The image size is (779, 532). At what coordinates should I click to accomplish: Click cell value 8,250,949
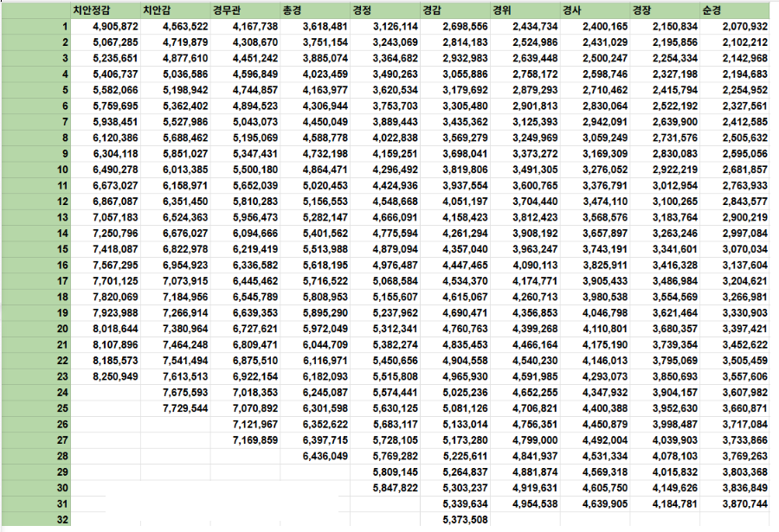115,376
